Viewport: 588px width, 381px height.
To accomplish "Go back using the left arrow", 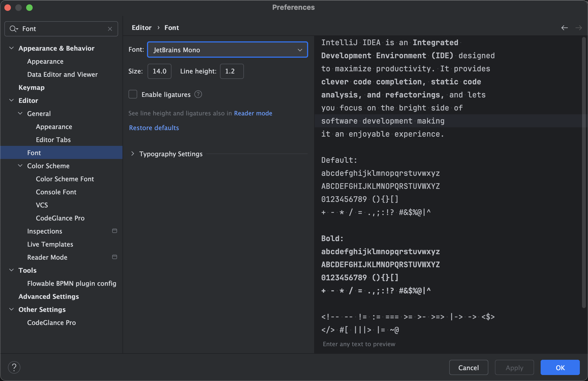I will (565, 28).
